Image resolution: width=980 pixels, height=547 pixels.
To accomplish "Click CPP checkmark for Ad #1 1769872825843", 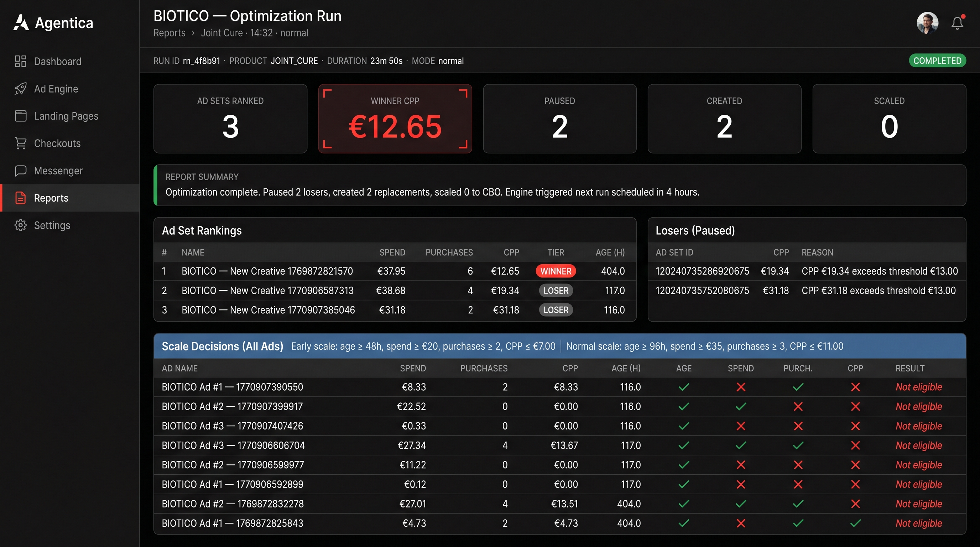I will tap(855, 523).
